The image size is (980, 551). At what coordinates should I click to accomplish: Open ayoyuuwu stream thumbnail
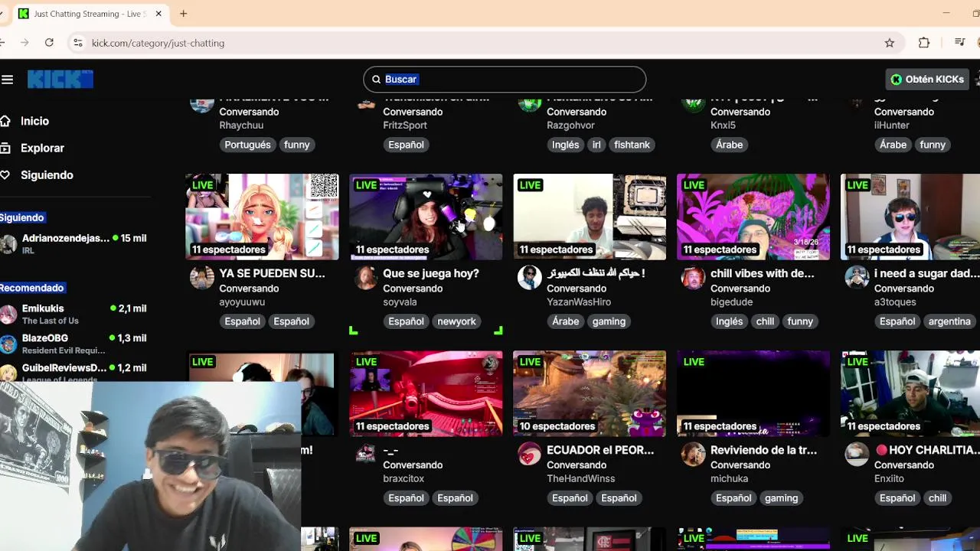click(x=262, y=217)
